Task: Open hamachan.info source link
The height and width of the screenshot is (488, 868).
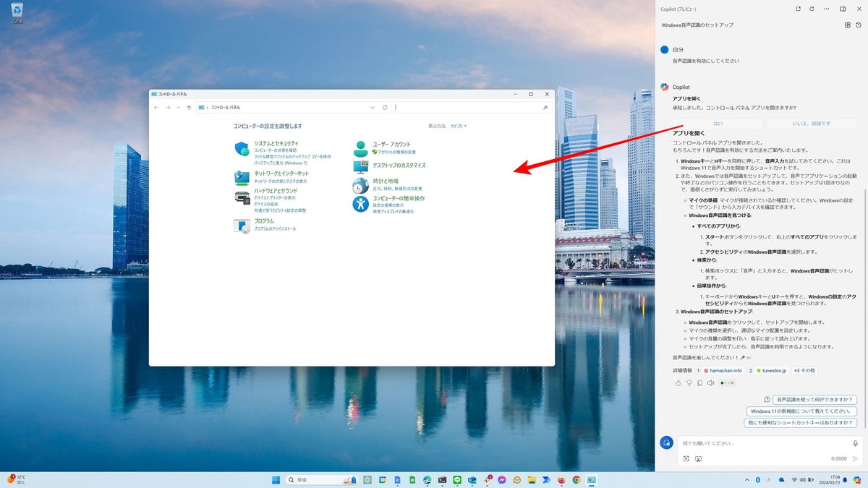Action: click(x=723, y=371)
